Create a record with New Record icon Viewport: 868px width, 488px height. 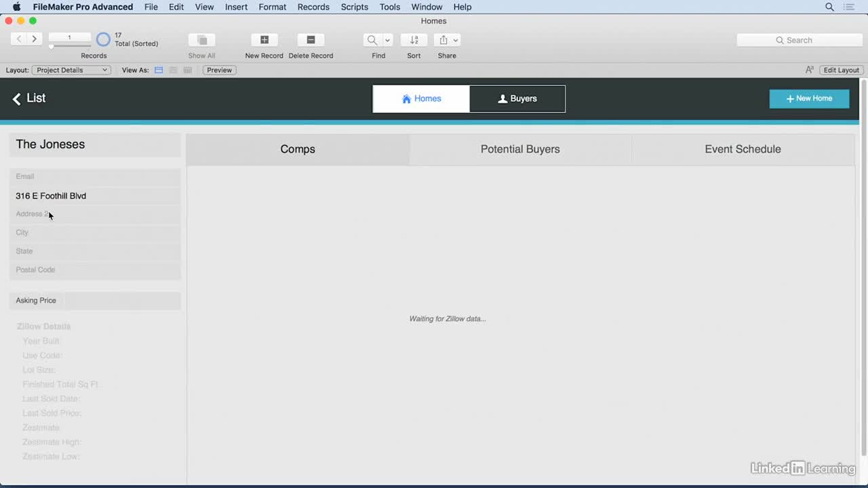click(x=264, y=40)
